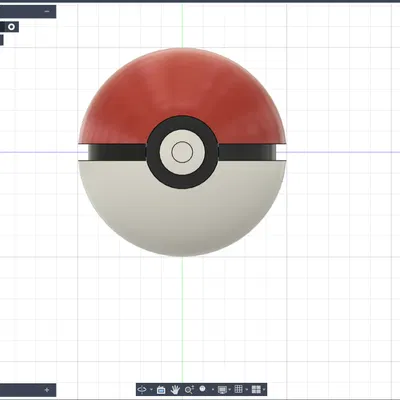Expand the Grid and Snaps dropdown arrow
This screenshot has width=400, height=400.
pos(247,389)
